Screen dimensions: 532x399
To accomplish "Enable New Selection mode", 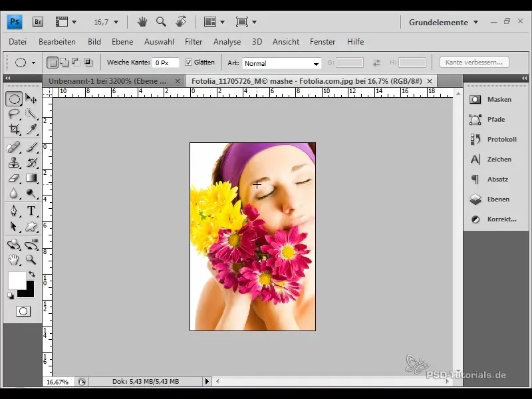I will click(x=53, y=63).
